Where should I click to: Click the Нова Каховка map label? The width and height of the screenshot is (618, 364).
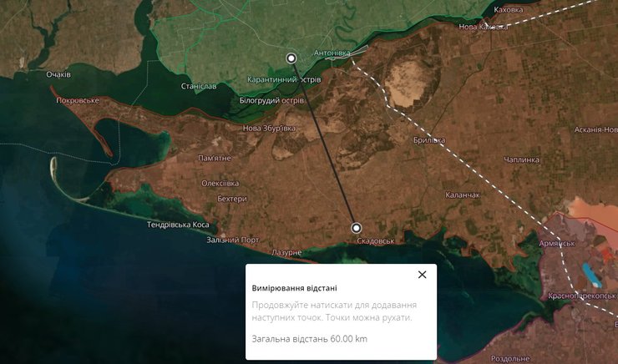point(484,27)
